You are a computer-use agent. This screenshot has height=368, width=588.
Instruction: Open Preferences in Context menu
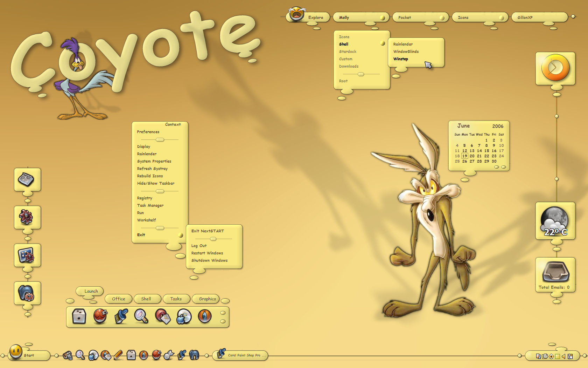(x=148, y=132)
